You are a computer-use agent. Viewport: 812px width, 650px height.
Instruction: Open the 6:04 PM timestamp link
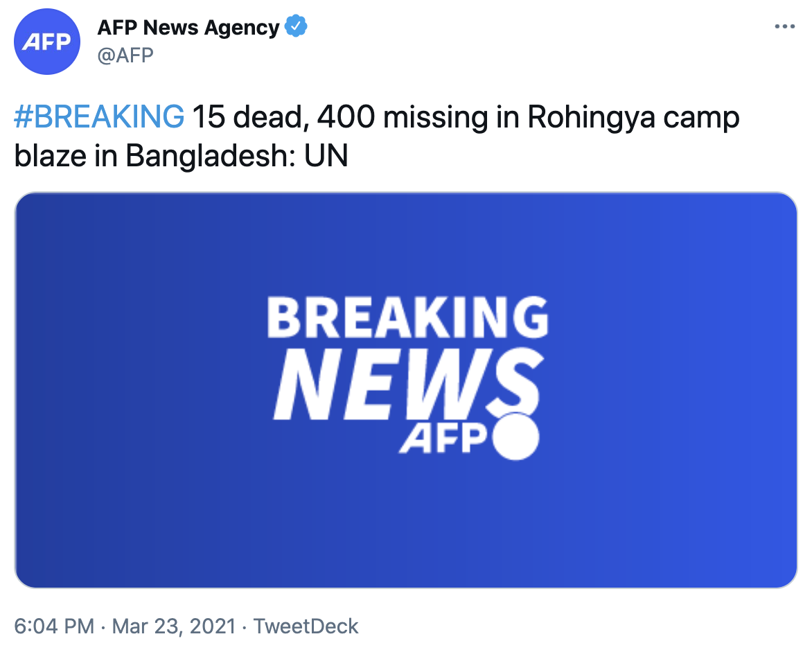(x=53, y=626)
